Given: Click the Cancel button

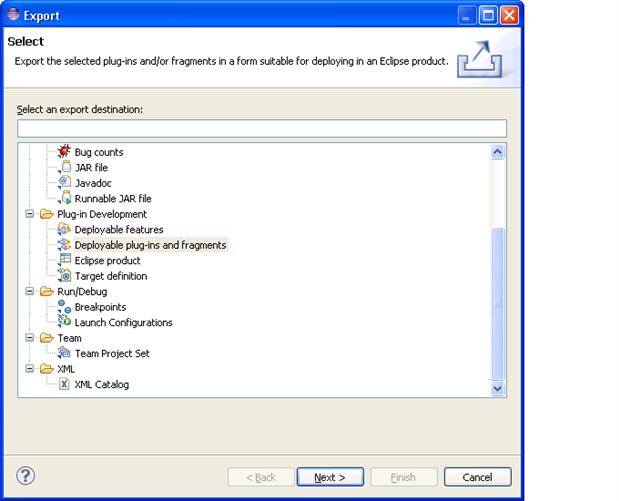Looking at the screenshot, I should [x=477, y=477].
